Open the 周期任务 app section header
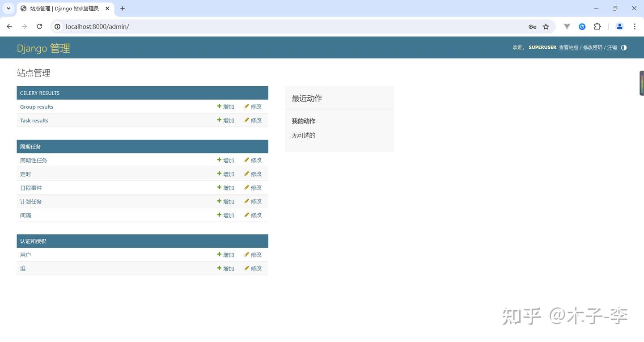Screen dimensions: 644x342 tap(30, 147)
